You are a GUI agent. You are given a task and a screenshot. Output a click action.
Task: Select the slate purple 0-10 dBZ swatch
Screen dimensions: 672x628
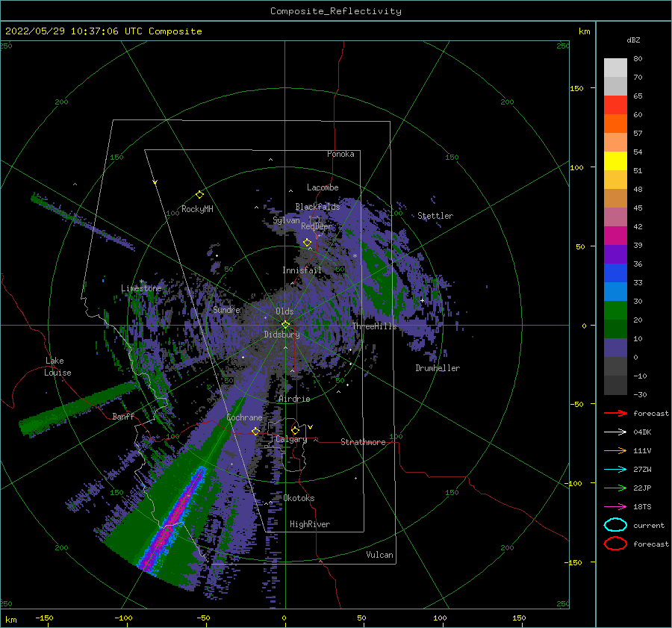[615, 348]
